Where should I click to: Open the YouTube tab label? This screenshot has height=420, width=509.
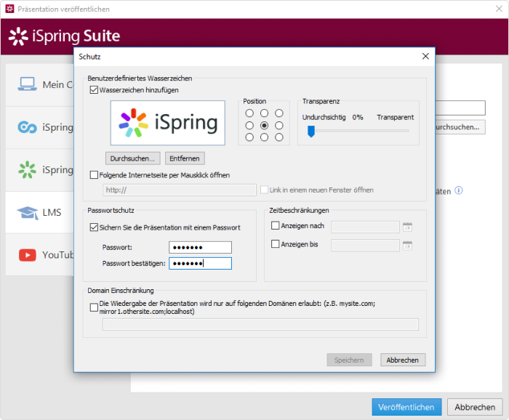click(x=58, y=255)
